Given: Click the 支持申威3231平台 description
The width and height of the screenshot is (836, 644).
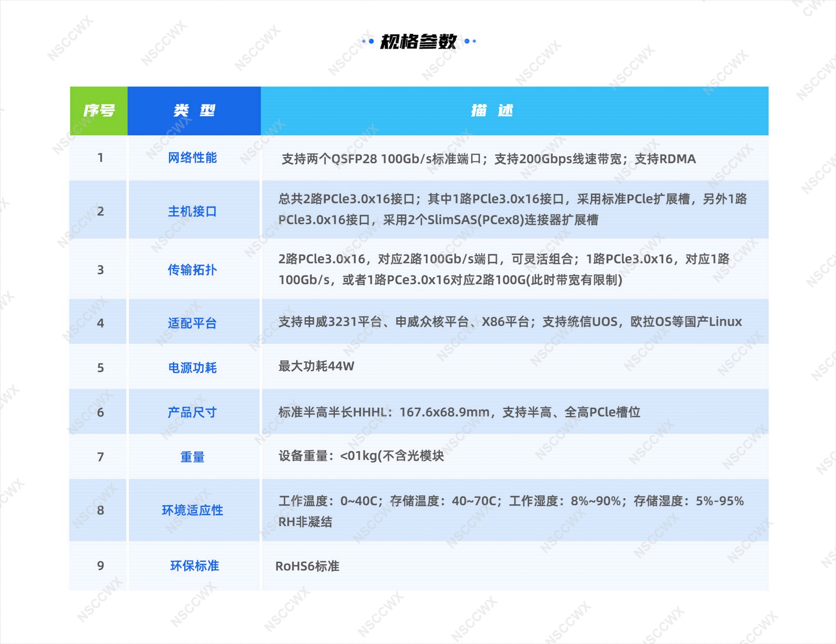Looking at the screenshot, I should coord(510,322).
